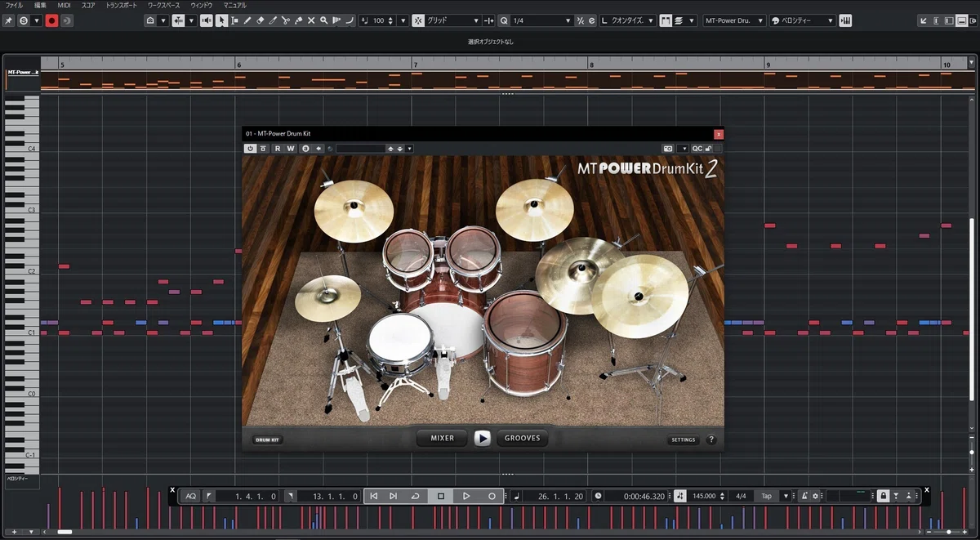Click the Apply Quantize Q icon
The width and height of the screenshot is (980, 540).
(x=504, y=20)
